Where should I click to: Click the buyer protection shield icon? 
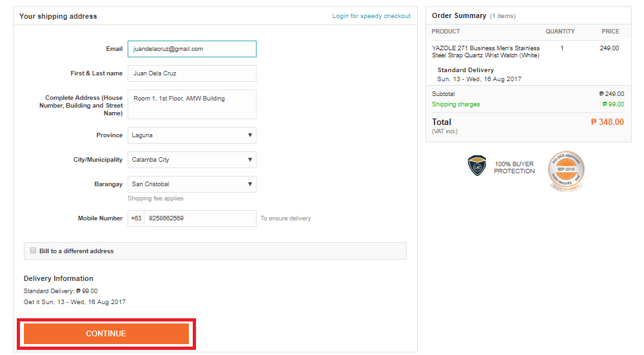click(x=476, y=166)
